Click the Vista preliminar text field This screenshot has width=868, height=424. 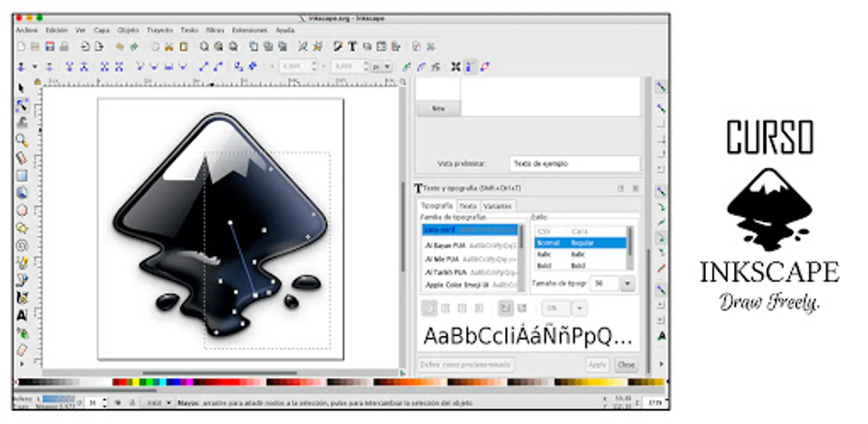pyautogui.click(x=575, y=163)
